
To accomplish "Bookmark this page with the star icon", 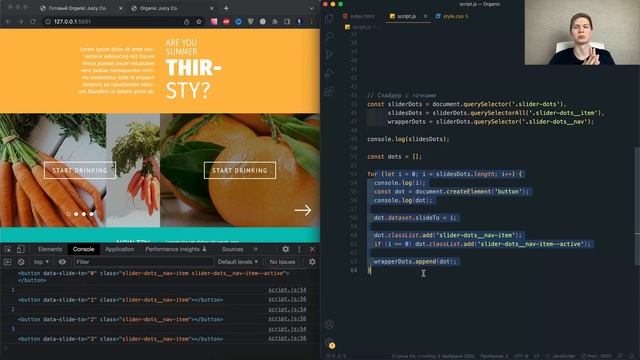I will 199,22.
